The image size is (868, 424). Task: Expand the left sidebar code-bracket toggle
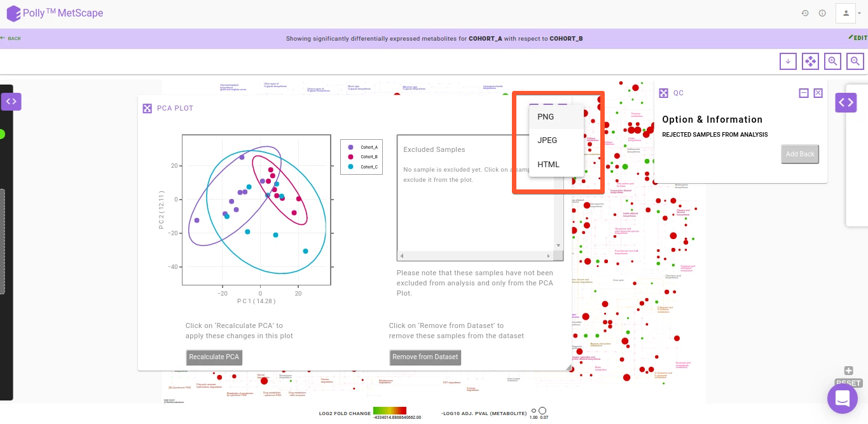pos(11,102)
